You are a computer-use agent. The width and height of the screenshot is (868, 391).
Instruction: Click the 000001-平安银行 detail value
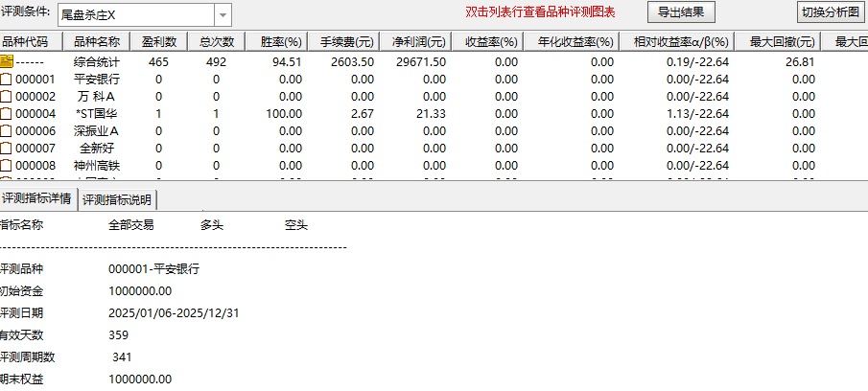(x=153, y=269)
